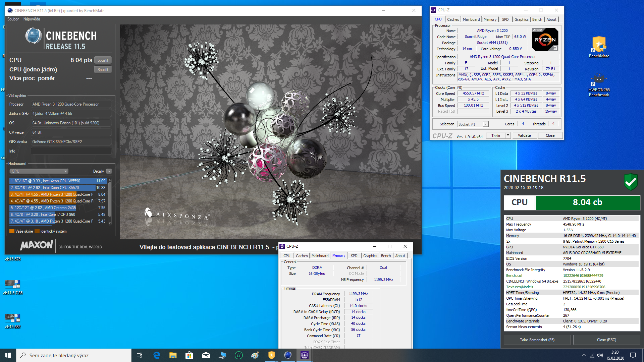Open About tab in top CPU-Z window
Image resolution: width=644 pixels, height=362 pixels.
tap(551, 19)
